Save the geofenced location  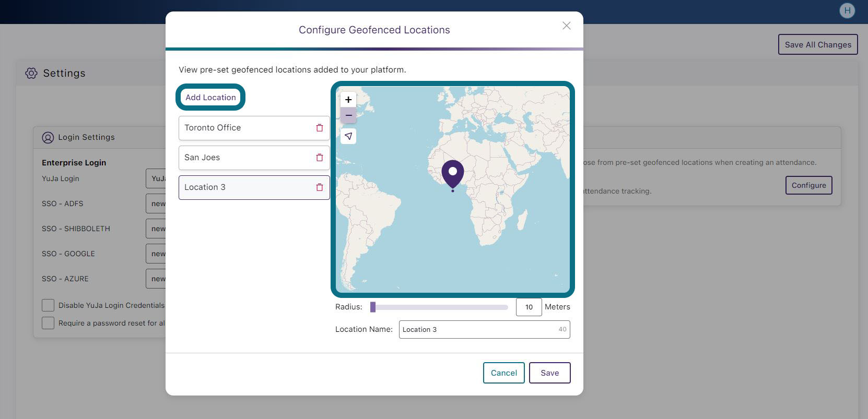click(550, 373)
